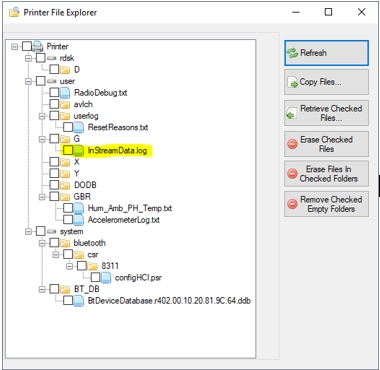Image resolution: width=380 pixels, height=370 pixels.
Task: Tick the AccelerometerLog.txt checkbox
Action: pyautogui.click(x=68, y=220)
